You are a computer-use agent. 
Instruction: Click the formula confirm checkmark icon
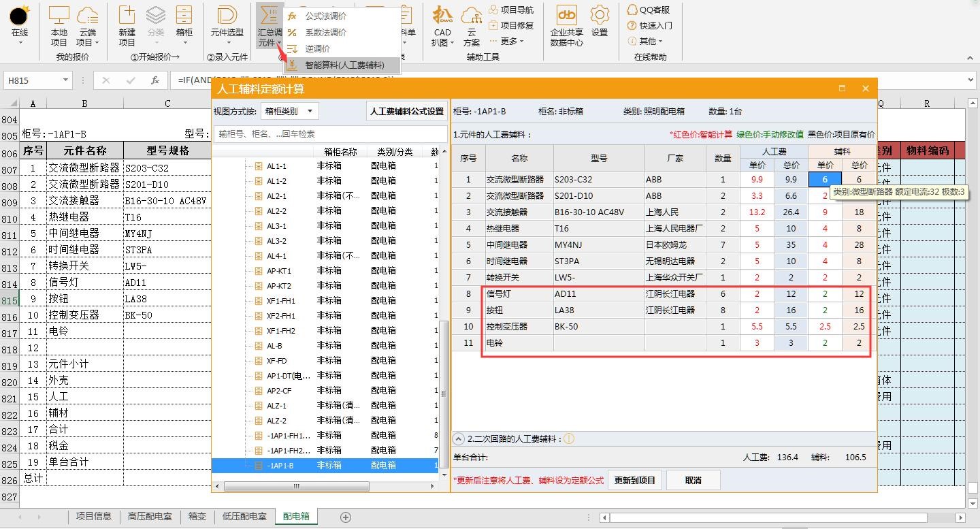(x=131, y=80)
